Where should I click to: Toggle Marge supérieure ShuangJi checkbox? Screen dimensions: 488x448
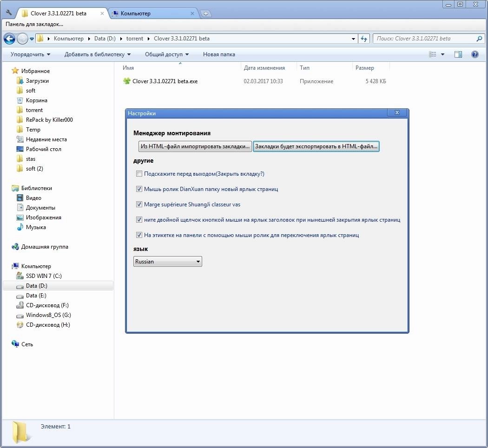[x=139, y=204]
